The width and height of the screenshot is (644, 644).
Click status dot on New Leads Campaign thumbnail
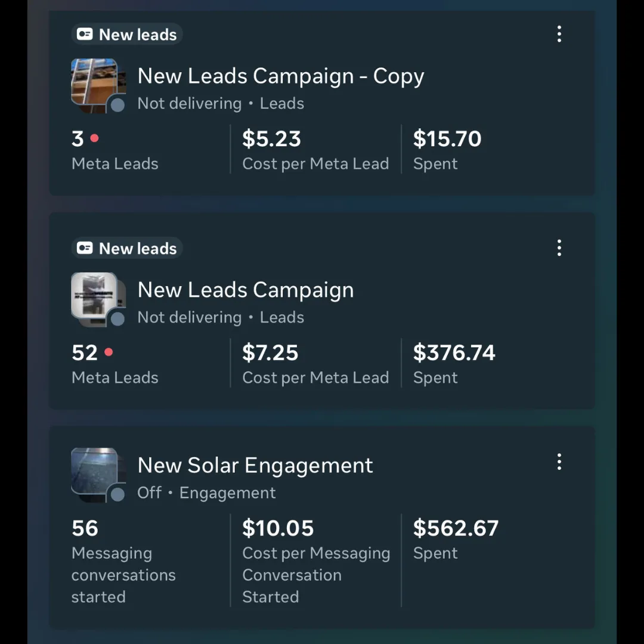(118, 319)
